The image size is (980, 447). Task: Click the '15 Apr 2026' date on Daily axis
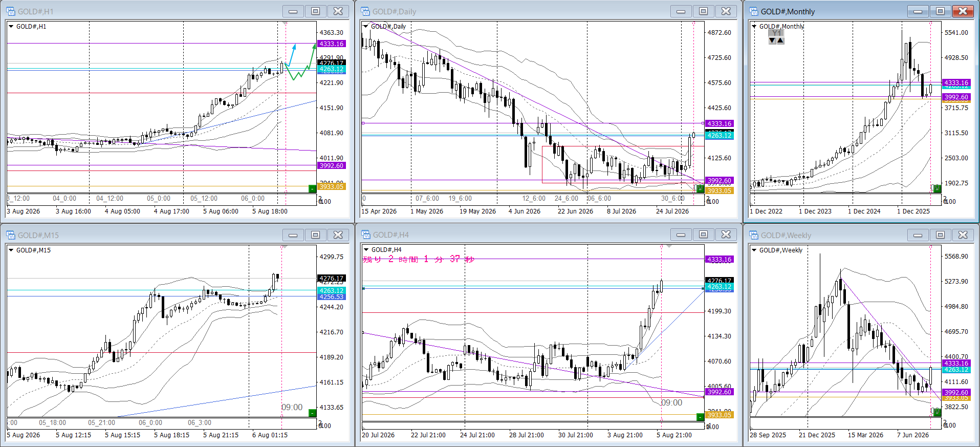click(379, 211)
